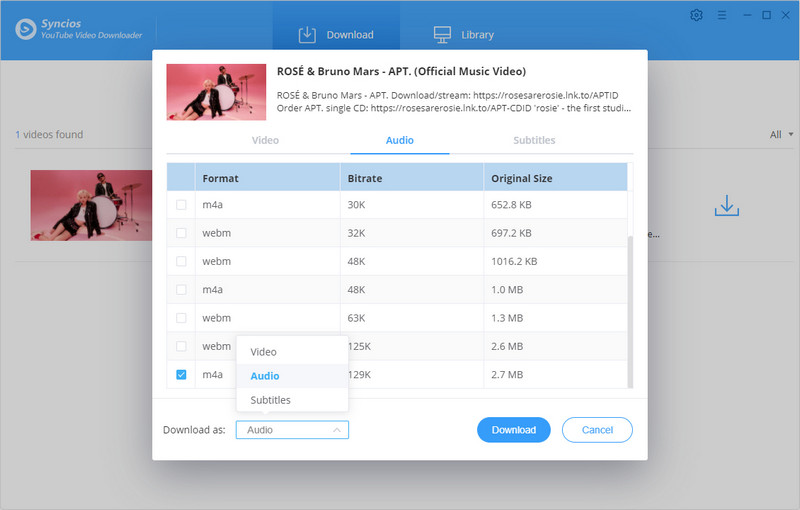Switch to the Audio tab
The height and width of the screenshot is (510, 800).
click(x=399, y=140)
